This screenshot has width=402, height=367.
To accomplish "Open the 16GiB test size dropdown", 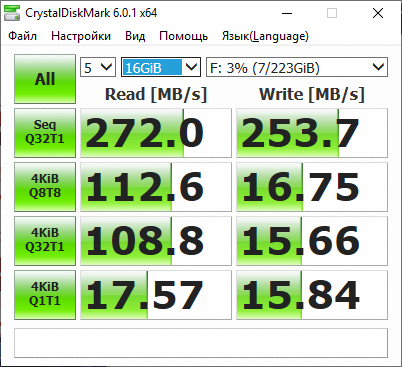I will point(161,67).
